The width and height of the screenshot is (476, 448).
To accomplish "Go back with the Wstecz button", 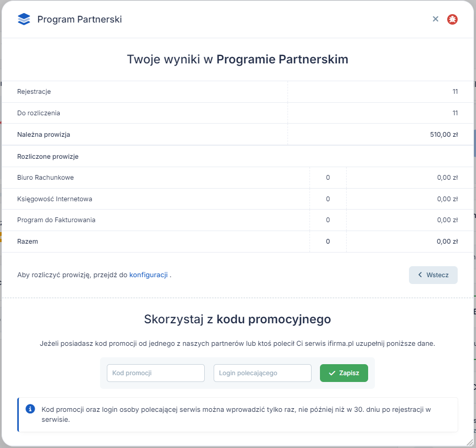I will click(433, 275).
